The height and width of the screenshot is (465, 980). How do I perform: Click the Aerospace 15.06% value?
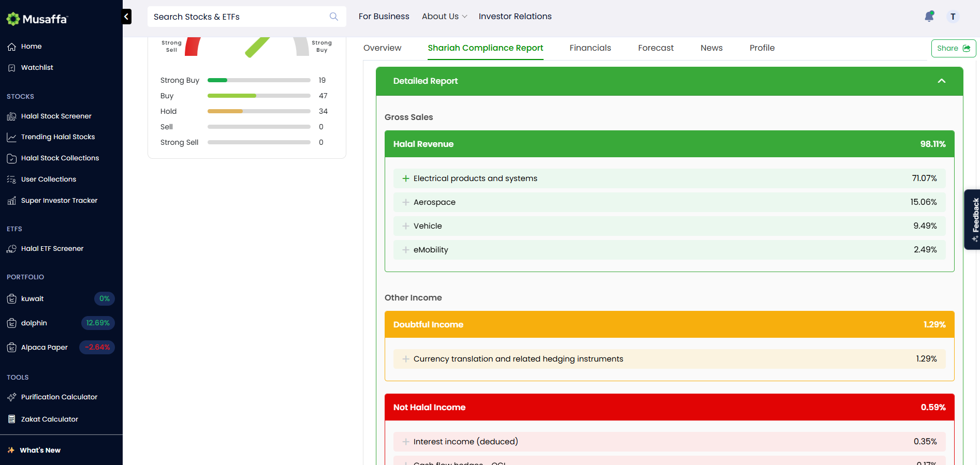pyautogui.click(x=924, y=202)
